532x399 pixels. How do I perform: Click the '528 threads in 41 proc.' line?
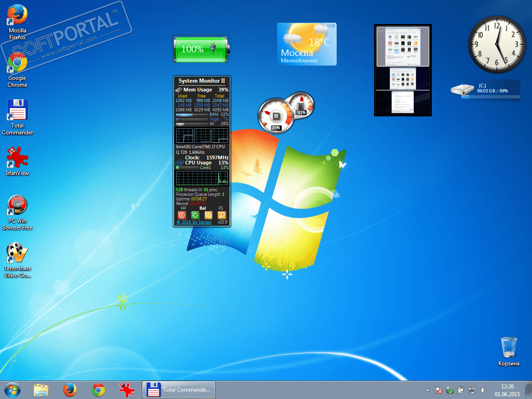tap(197, 190)
